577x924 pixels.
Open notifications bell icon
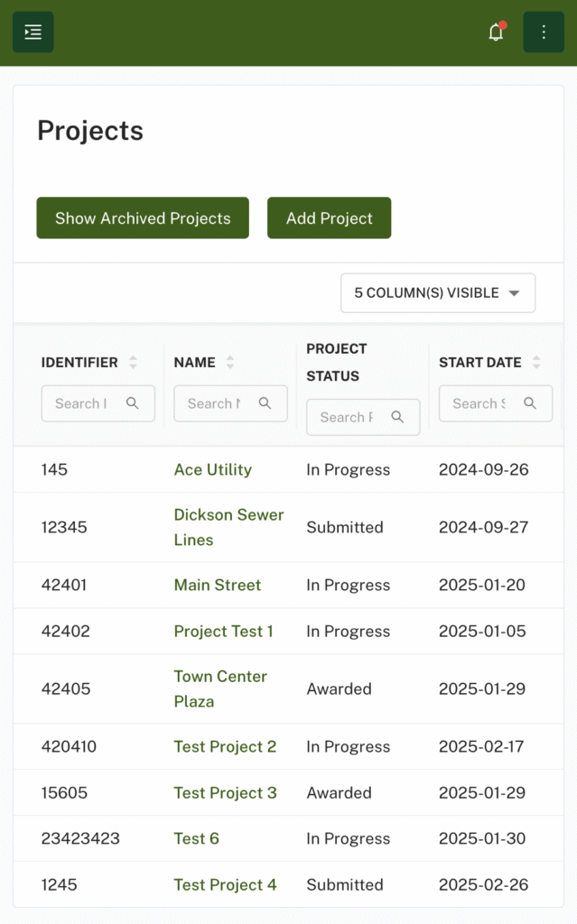point(496,32)
